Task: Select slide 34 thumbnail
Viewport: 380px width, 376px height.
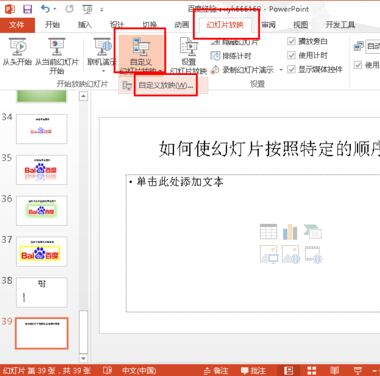Action: tap(42, 129)
